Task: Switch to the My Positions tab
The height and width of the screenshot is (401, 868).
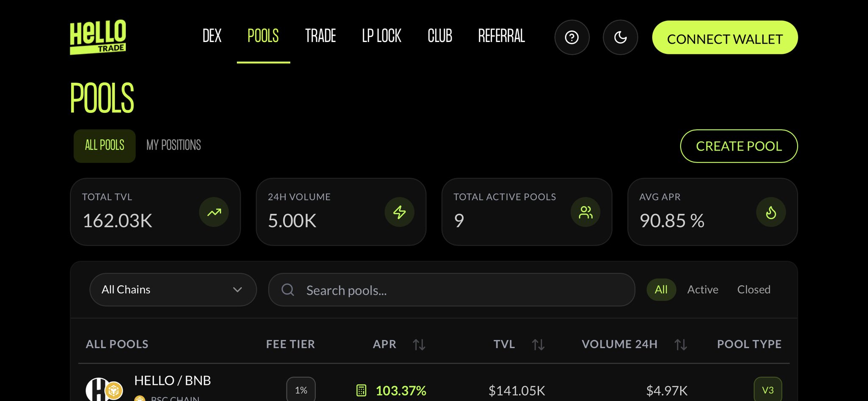Action: coord(174,146)
